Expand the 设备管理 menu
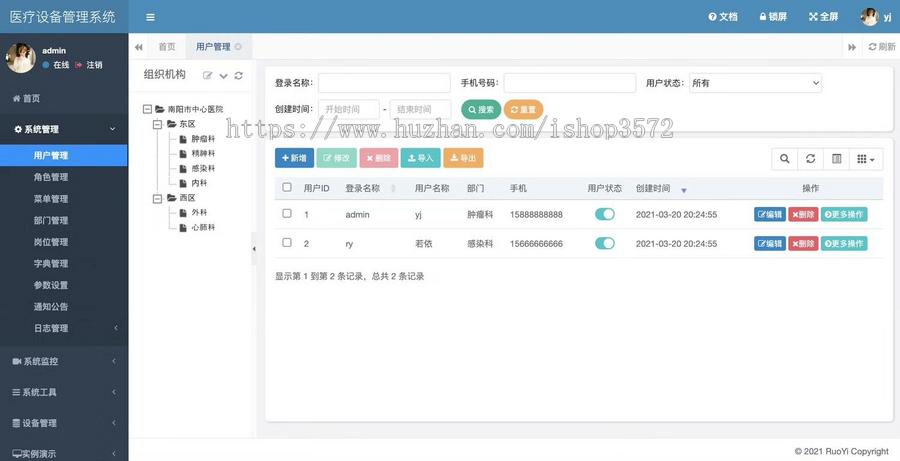Viewport: 900px width, 461px height. coord(64,423)
